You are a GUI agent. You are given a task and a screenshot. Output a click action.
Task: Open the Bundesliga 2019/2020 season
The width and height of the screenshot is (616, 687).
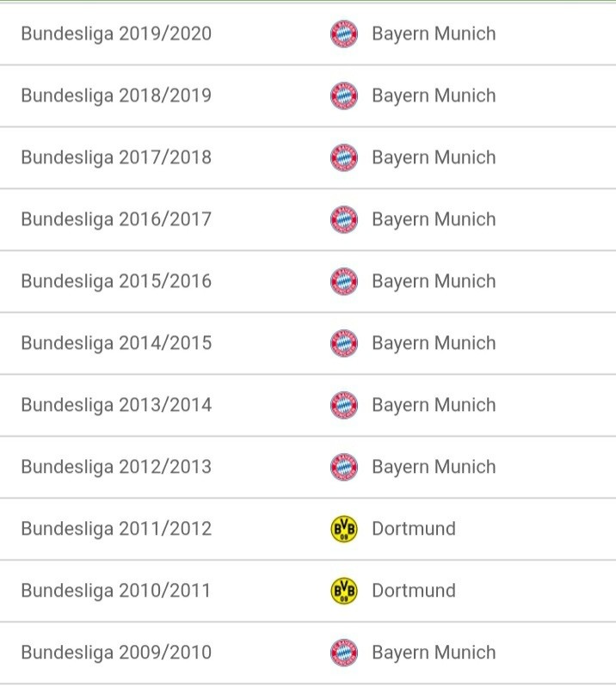point(308,34)
